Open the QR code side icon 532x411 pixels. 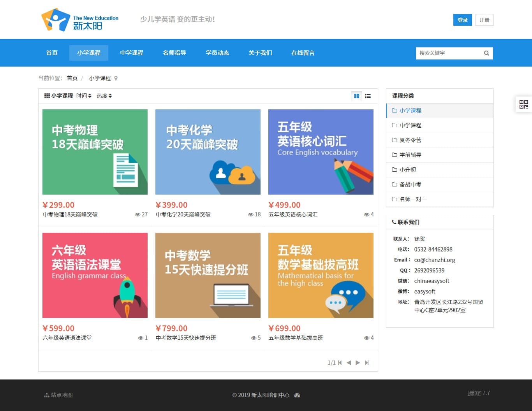[524, 104]
